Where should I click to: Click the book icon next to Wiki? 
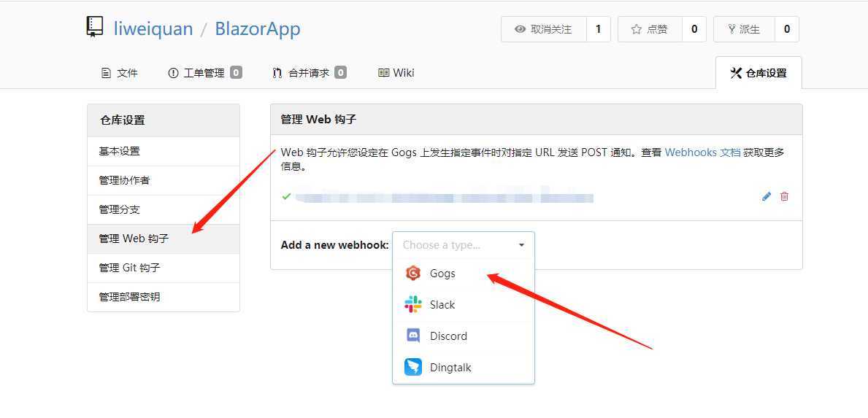tap(383, 73)
